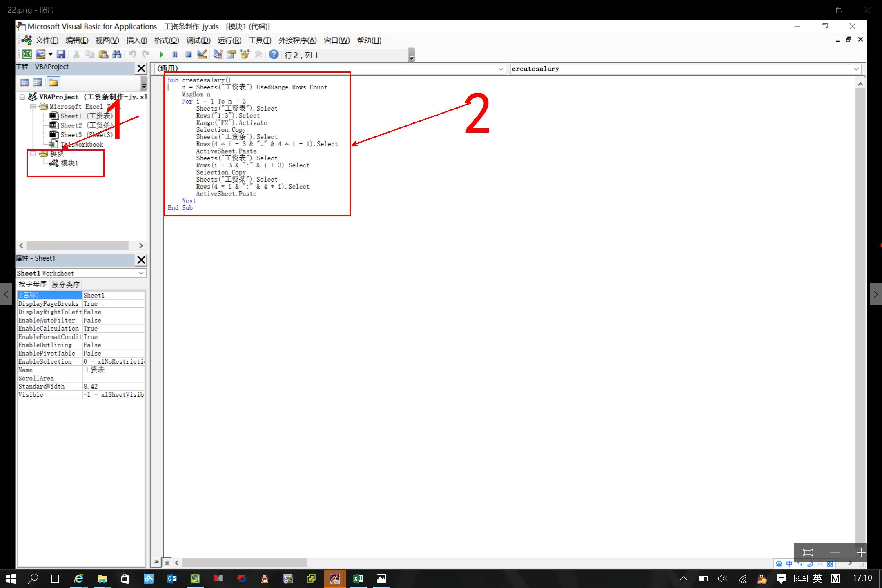The image size is (882, 588).
Task: Run the macro with the green play icon
Action: click(162, 55)
